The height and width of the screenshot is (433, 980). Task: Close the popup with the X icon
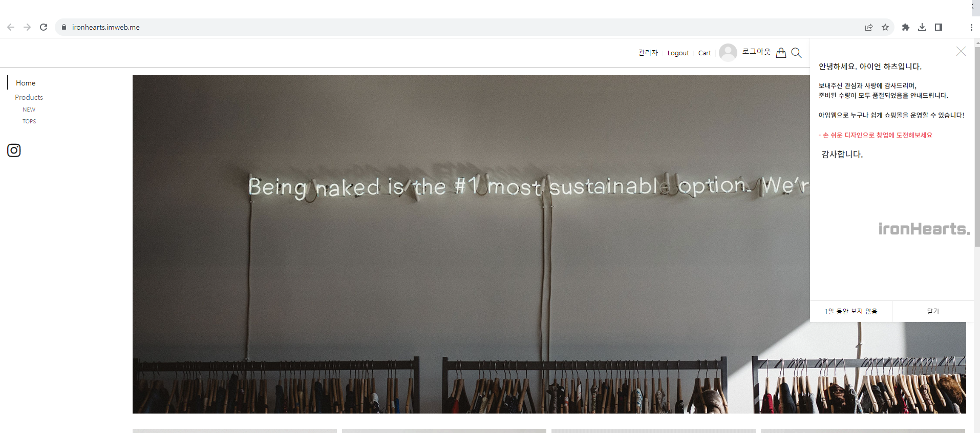[x=961, y=51]
